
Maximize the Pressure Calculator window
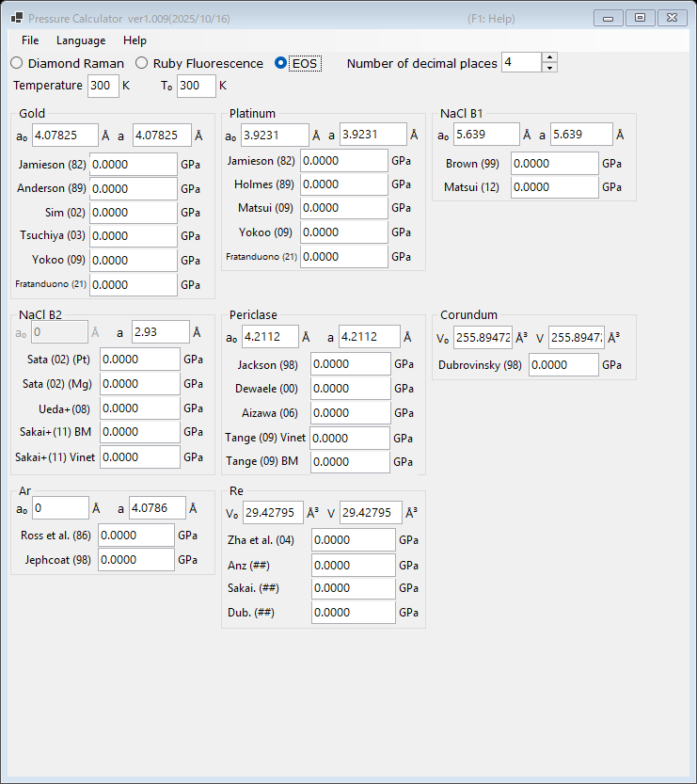click(x=640, y=18)
